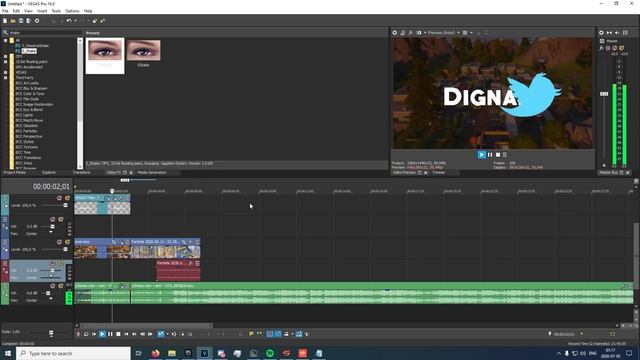
Task: Click Video Output FX icon in preview
Action: pos(411,33)
